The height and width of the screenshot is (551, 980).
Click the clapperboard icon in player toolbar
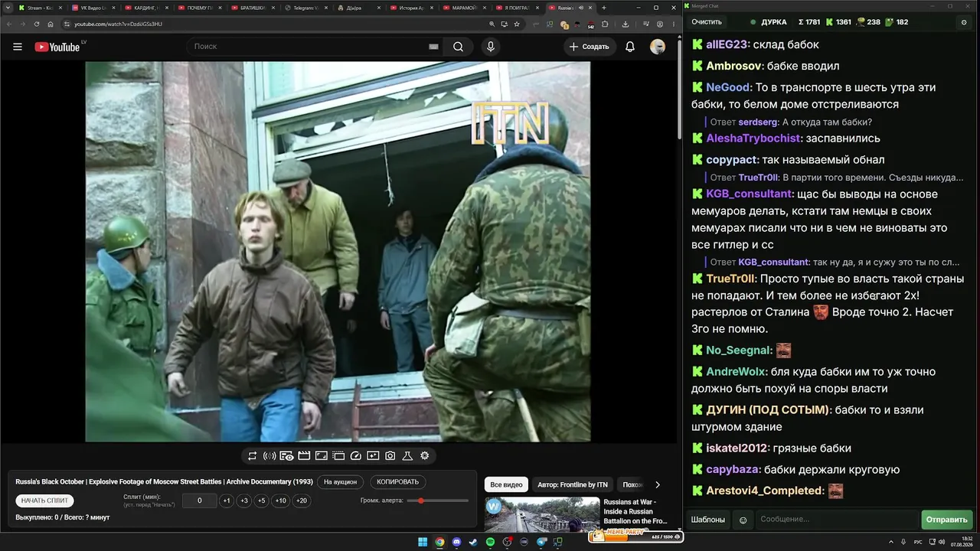[x=304, y=456]
